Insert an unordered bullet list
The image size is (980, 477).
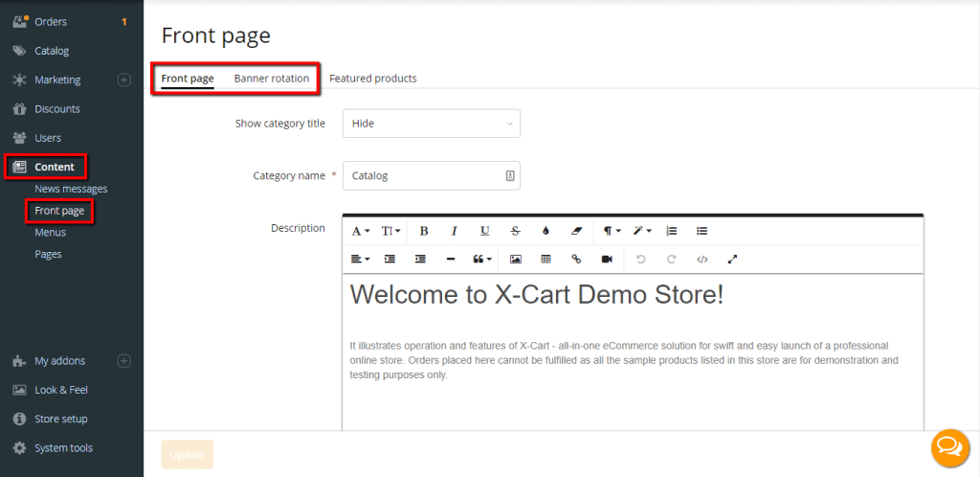coord(702,231)
